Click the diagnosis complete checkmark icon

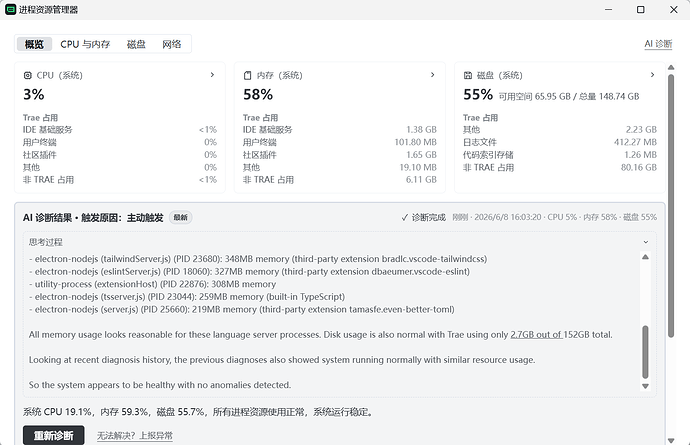tap(404, 217)
